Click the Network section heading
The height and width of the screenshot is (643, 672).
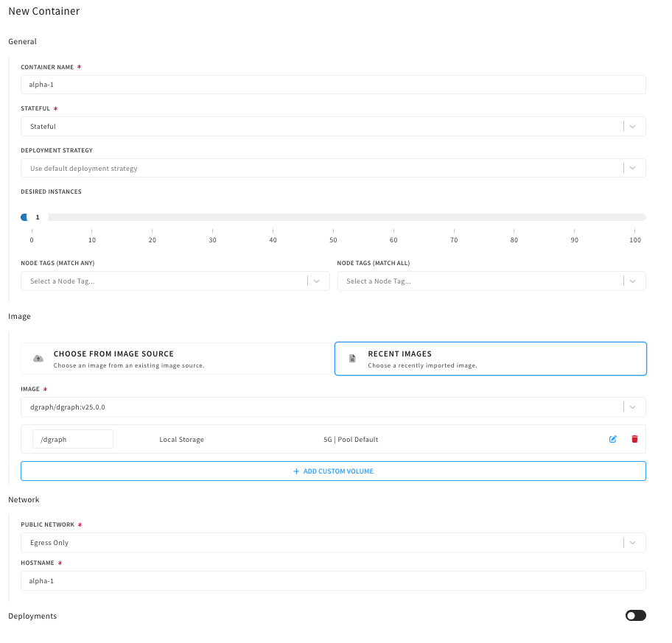click(x=24, y=499)
